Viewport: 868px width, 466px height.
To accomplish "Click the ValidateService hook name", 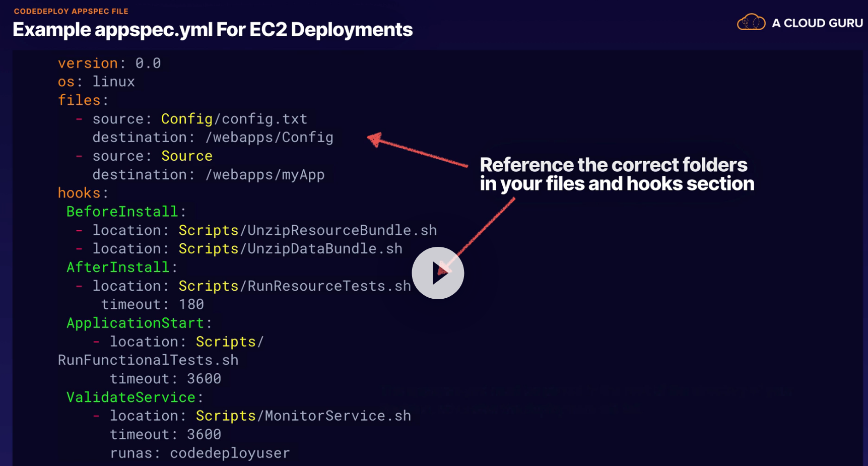I will click(x=131, y=397).
